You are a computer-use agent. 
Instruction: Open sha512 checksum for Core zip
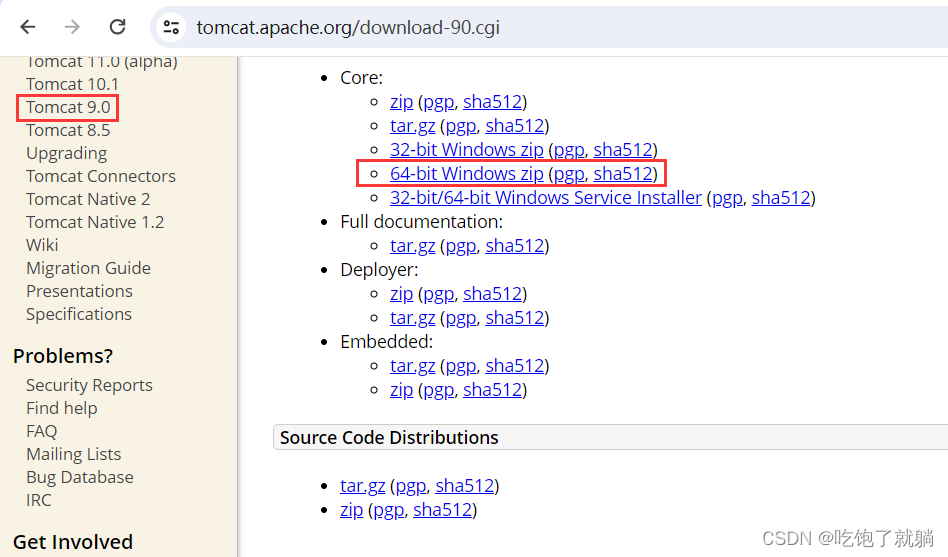[492, 102]
